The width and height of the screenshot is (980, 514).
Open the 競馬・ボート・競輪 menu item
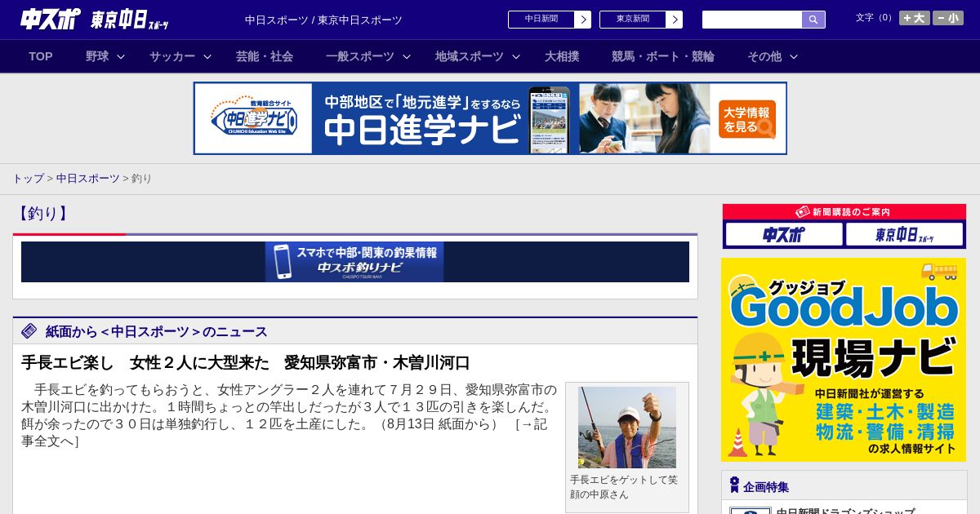click(x=663, y=56)
